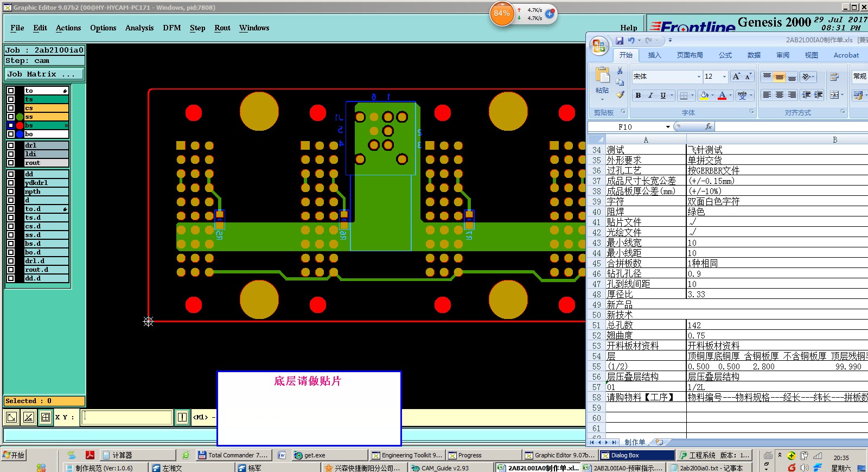Image resolution: width=868 pixels, height=472 pixels.
Task: Decrease cell indent
Action: (806, 95)
